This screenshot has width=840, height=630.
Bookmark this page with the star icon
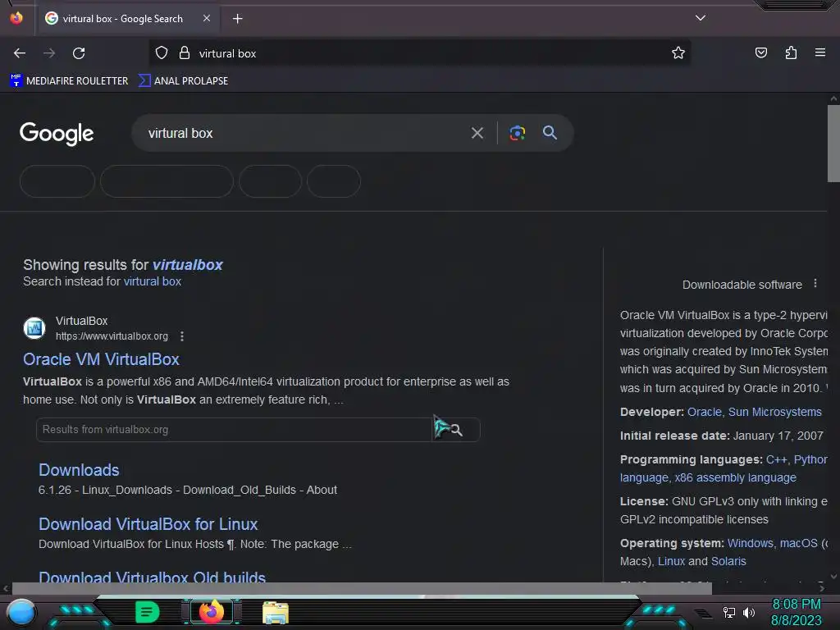[x=678, y=53]
